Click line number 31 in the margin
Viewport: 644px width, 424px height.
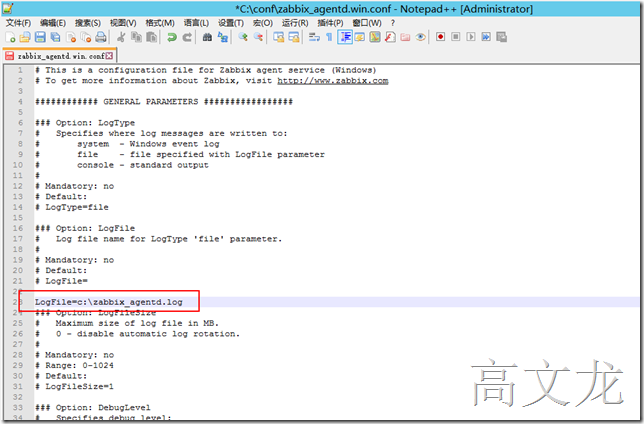pos(18,386)
